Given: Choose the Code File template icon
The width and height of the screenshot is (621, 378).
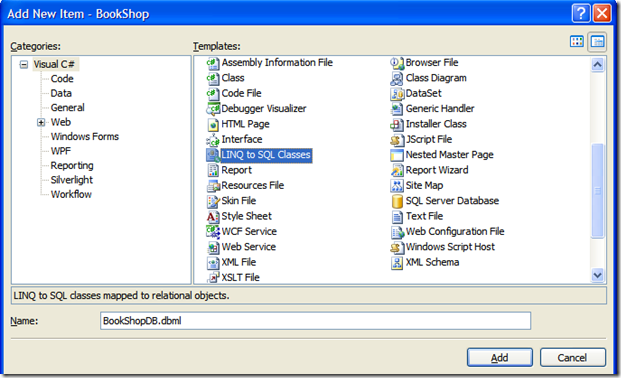Looking at the screenshot, I should [x=213, y=94].
